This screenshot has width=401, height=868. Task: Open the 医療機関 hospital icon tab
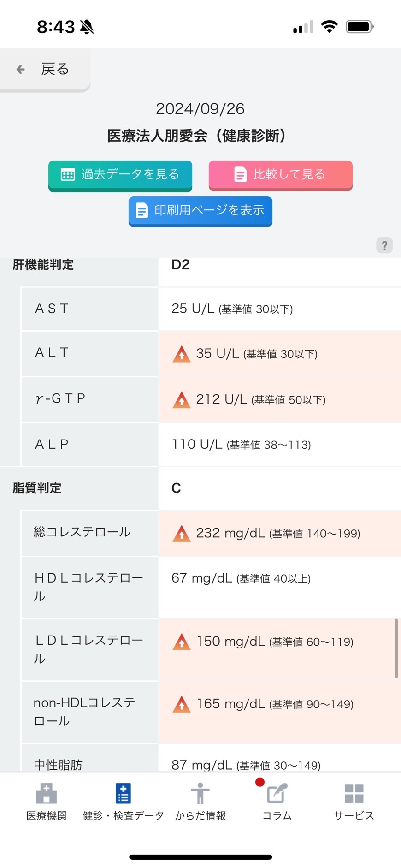coord(47,793)
